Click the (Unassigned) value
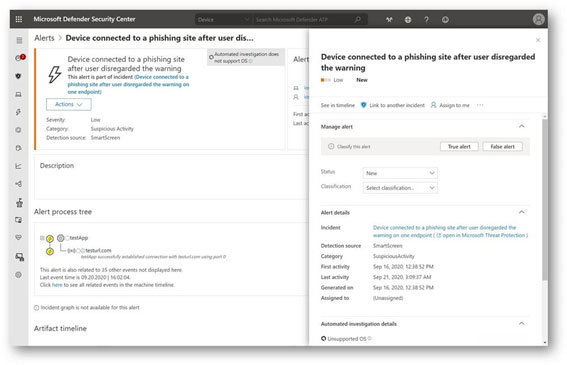Screen dimensions: 567x365 388,298
